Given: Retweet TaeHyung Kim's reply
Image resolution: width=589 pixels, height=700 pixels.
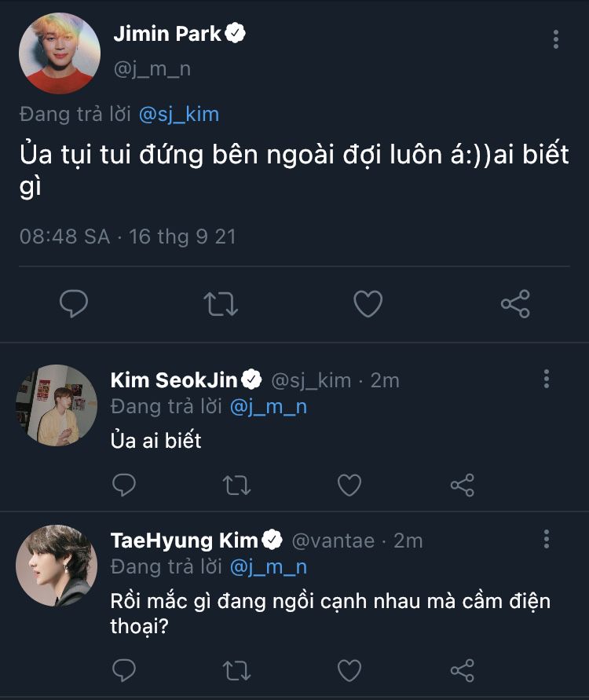Looking at the screenshot, I should tap(236, 669).
